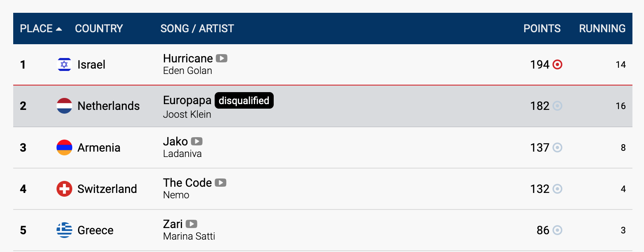Play the Zari video icon

coord(192,224)
